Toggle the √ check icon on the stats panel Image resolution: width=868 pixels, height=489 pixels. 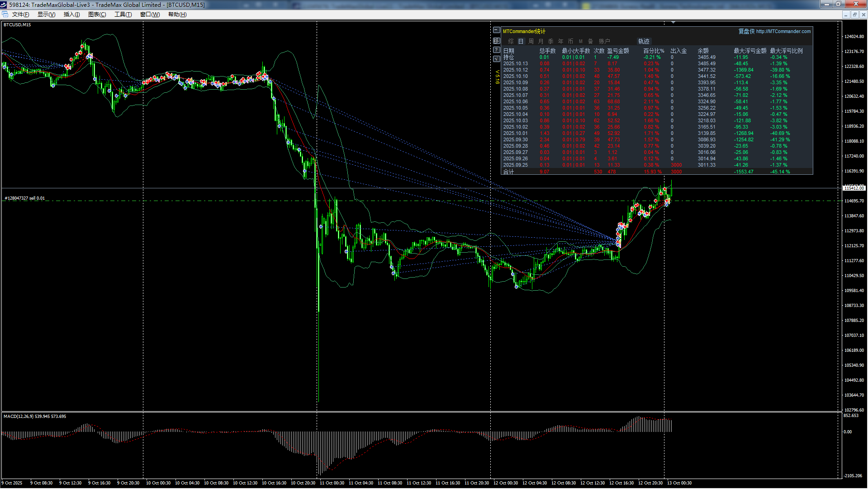(x=497, y=58)
